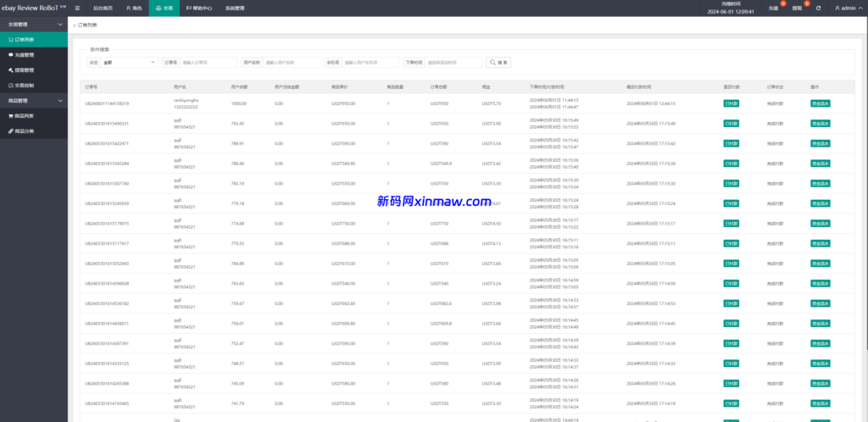Open 资金流水 for row with balance 756.01
The width and height of the screenshot is (868, 422).
pyautogui.click(x=821, y=324)
